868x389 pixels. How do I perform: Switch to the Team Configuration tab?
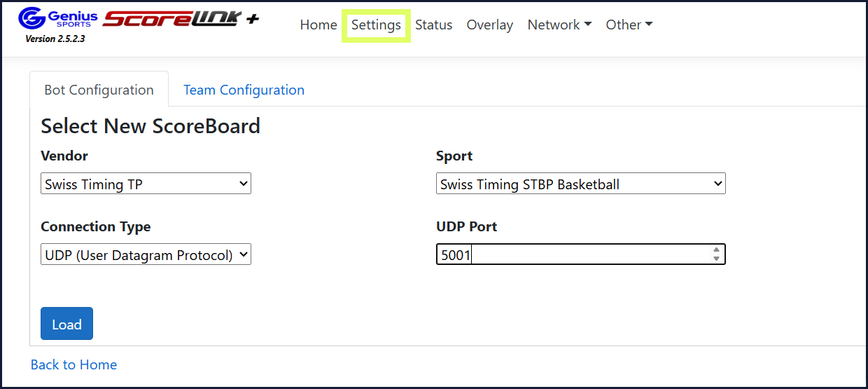pyautogui.click(x=244, y=90)
